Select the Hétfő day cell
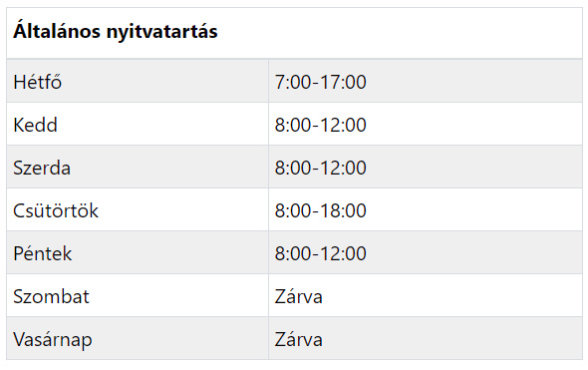 coord(138,81)
